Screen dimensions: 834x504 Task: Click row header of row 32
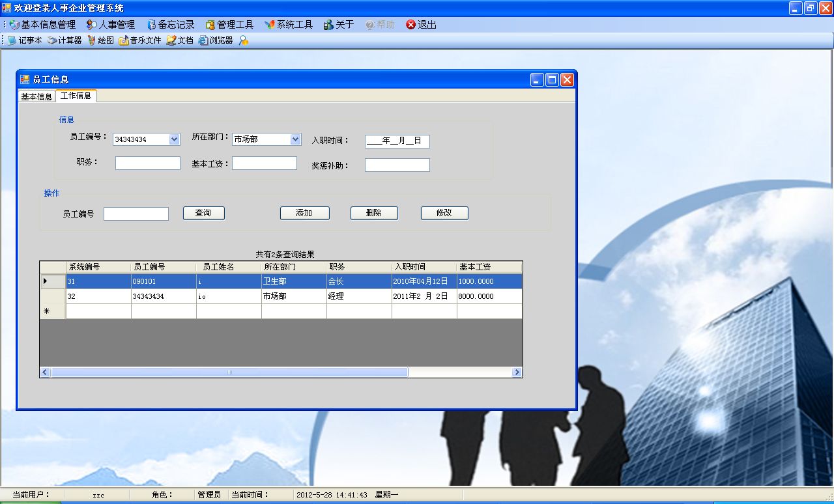pyautogui.click(x=53, y=296)
